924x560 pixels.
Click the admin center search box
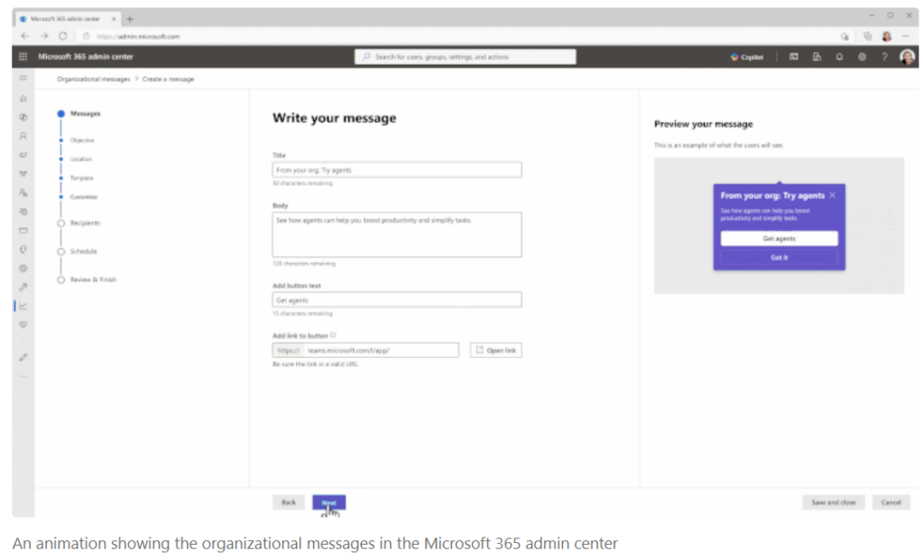pyautogui.click(x=465, y=57)
